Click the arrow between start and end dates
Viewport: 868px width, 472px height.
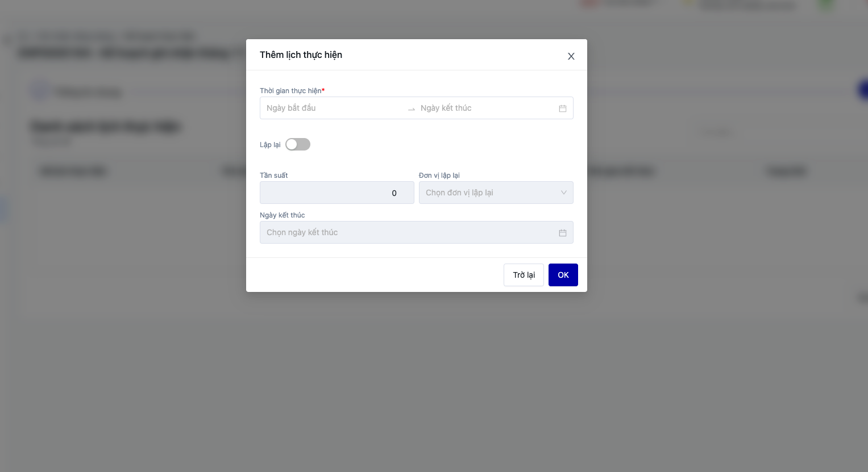[x=412, y=108]
